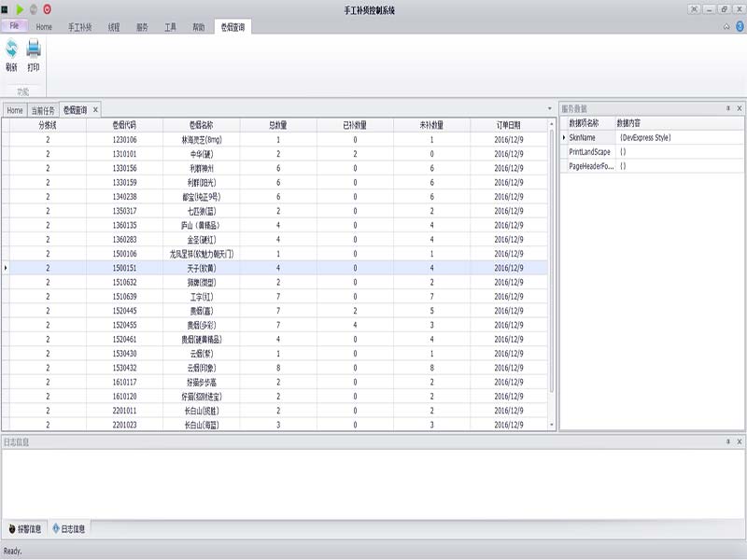Close the 卷烟查询 document tab
This screenshot has height=560, width=747.
[x=95, y=110]
